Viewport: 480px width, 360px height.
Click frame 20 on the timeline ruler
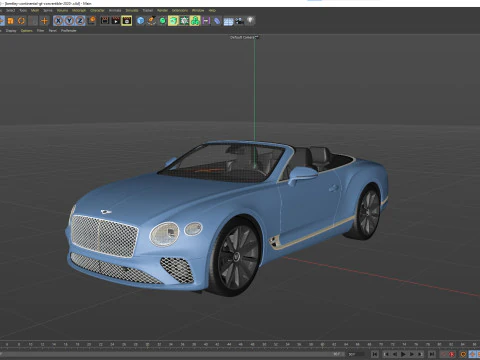coord(89,344)
